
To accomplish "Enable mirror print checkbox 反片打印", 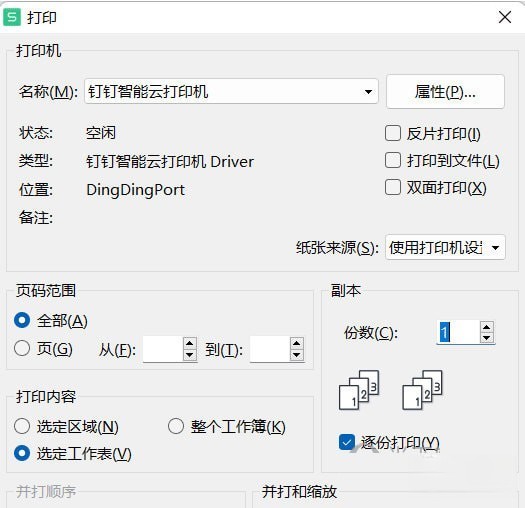I will pos(393,133).
